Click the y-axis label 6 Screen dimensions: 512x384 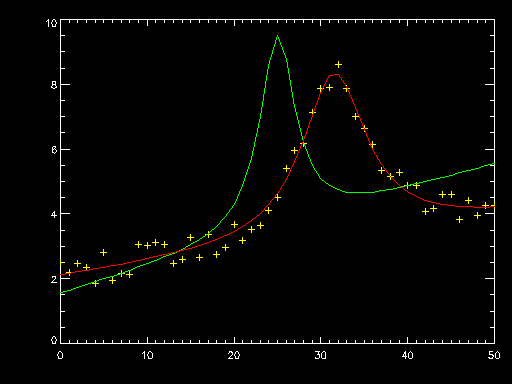[x=54, y=150]
